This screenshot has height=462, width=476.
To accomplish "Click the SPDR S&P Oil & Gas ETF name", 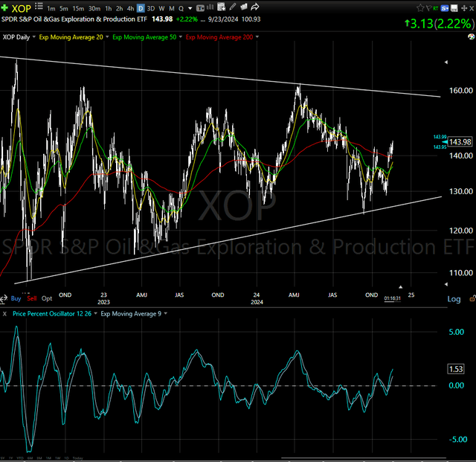I will 74,19.
